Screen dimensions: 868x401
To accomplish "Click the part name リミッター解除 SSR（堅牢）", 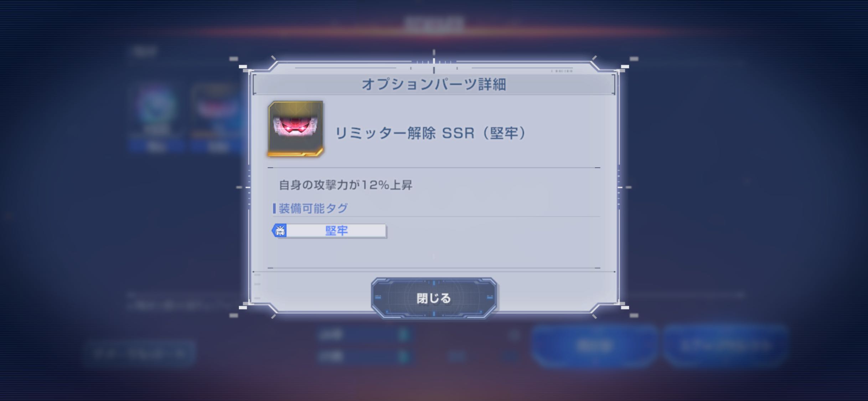I will coord(430,133).
